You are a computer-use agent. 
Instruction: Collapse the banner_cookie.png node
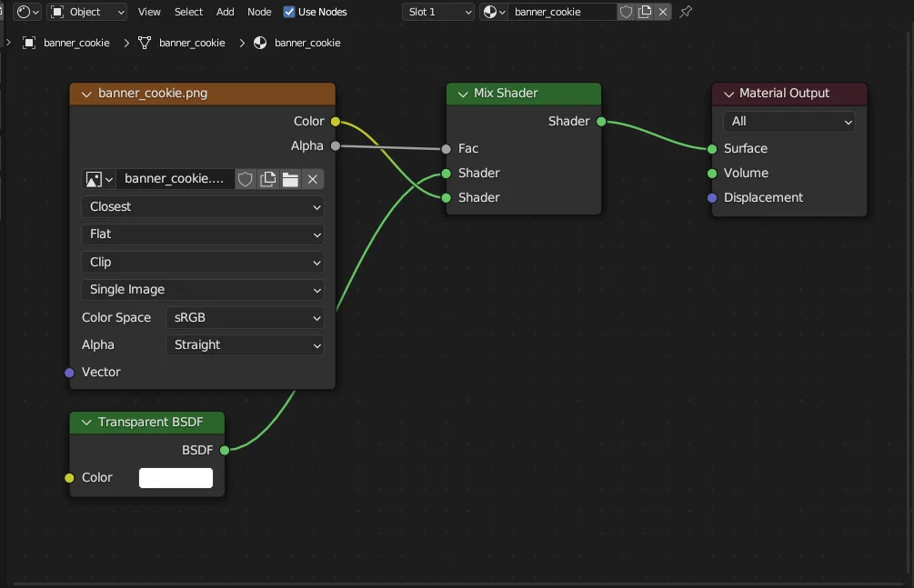click(x=87, y=94)
